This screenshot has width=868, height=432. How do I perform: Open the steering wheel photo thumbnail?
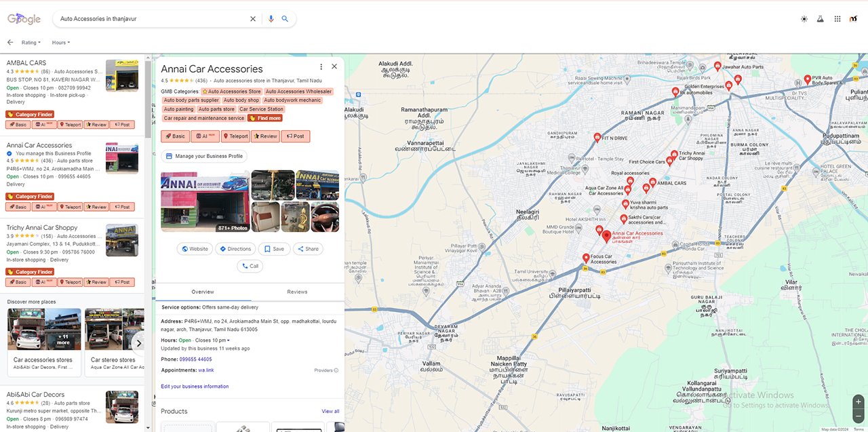(325, 216)
